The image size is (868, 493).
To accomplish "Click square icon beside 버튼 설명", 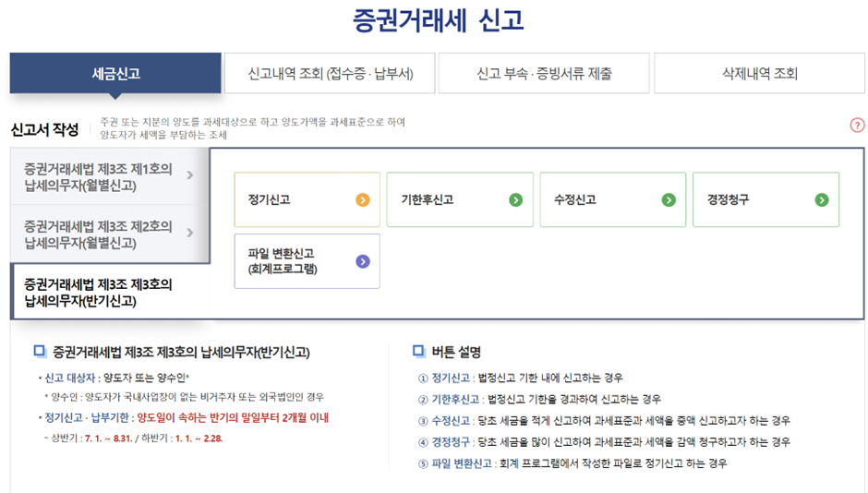I will pyautogui.click(x=418, y=351).
